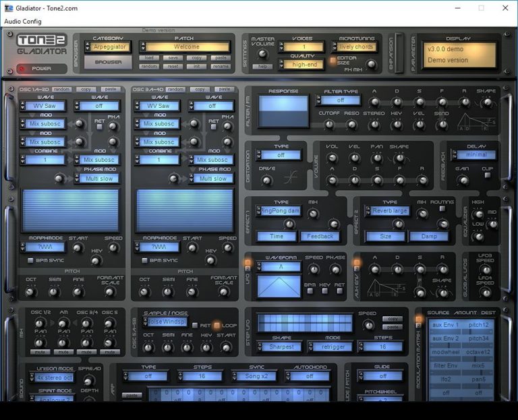This screenshot has width=518, height=420.
Task: Open the Effect 1 type selector PingPong
Action: (x=279, y=210)
